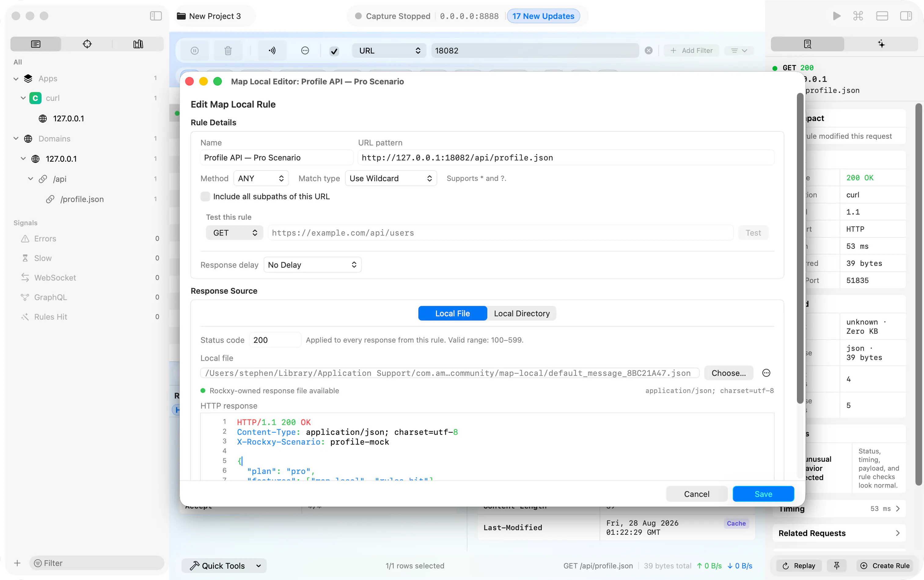Open the Response delay No Delay dropdown
The height and width of the screenshot is (580, 924).
(312, 265)
